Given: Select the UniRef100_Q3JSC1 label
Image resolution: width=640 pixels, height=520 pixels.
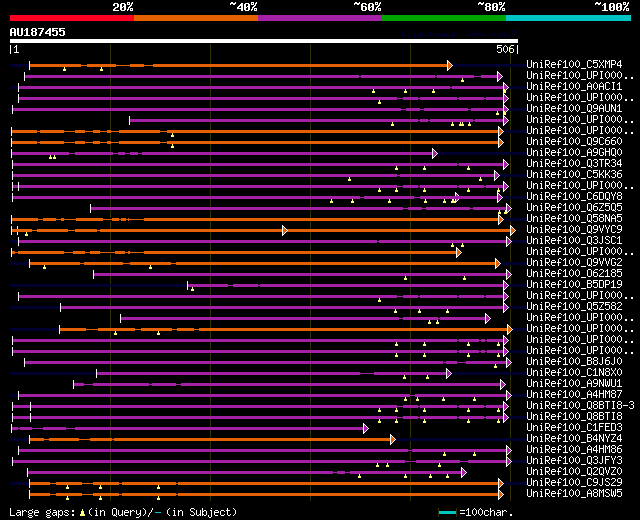Looking at the screenshot, I should pyautogui.click(x=574, y=241).
